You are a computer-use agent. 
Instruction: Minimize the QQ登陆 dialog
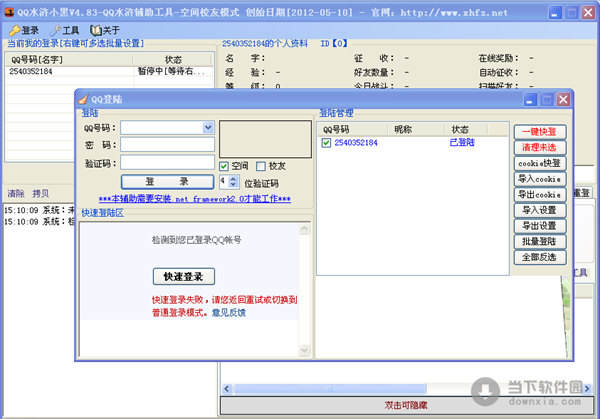(530, 100)
